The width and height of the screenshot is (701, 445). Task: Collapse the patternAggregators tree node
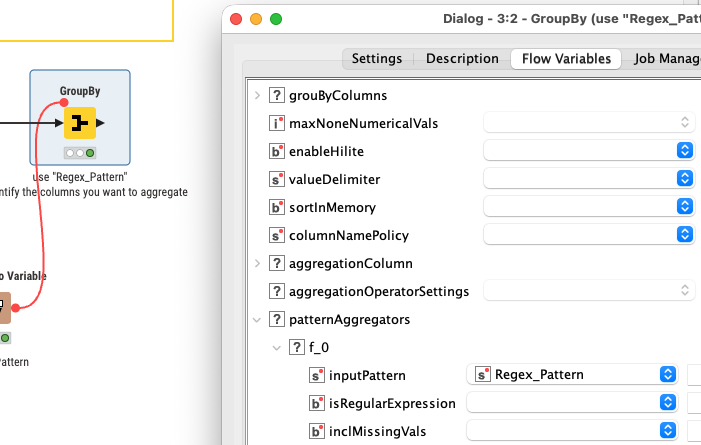pos(258,319)
